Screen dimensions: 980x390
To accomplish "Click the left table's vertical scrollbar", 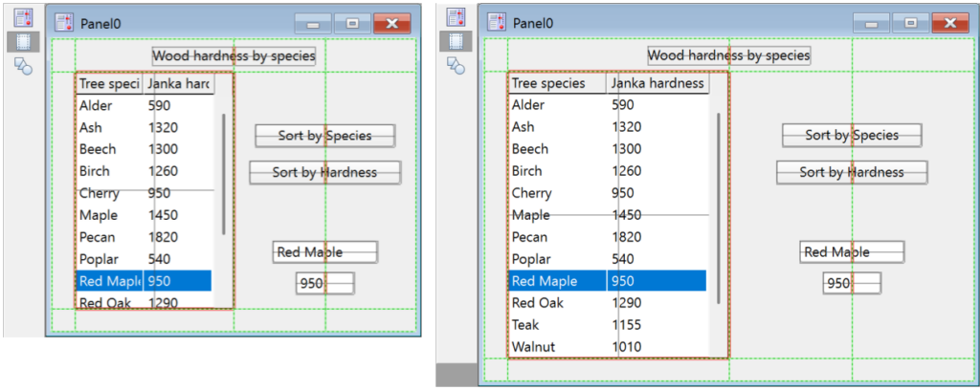I will coord(224,174).
